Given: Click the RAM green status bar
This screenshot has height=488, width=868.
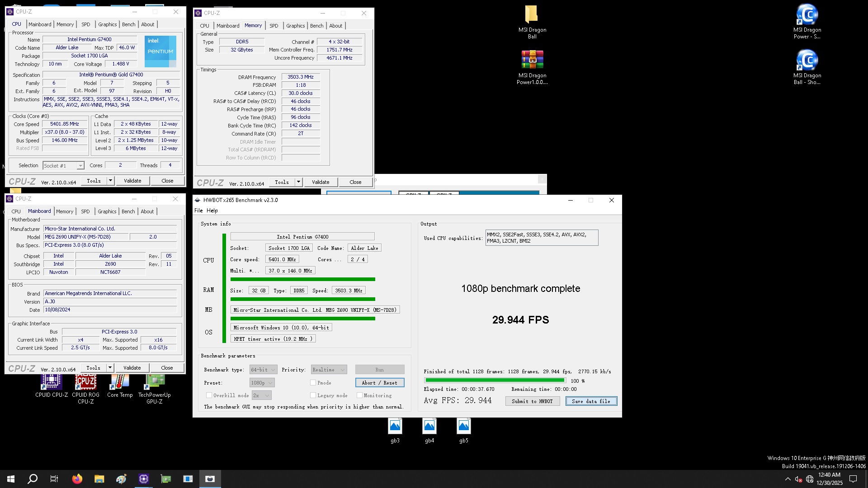Looking at the screenshot, I should (x=303, y=299).
